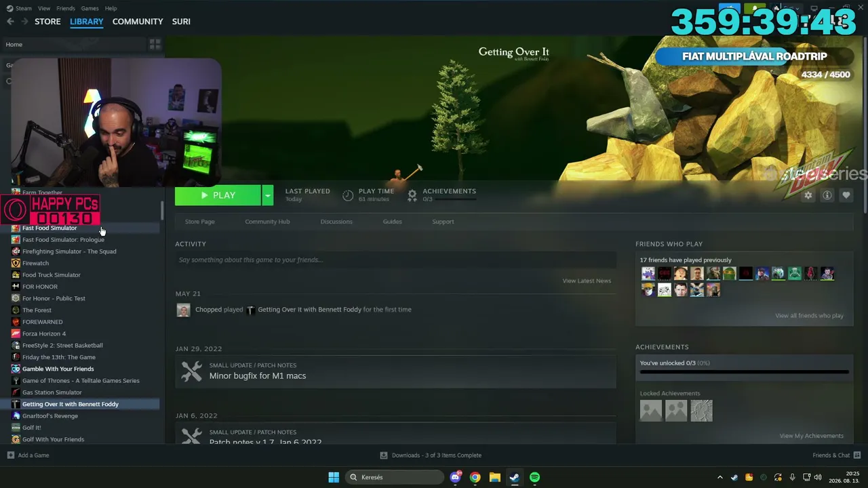Click the Forza Horizon 4 game icon
Viewport: 868px width, 488px height.
16,333
